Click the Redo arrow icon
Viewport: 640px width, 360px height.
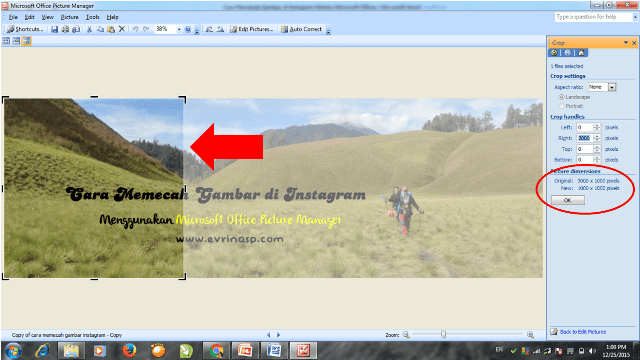(x=146, y=29)
